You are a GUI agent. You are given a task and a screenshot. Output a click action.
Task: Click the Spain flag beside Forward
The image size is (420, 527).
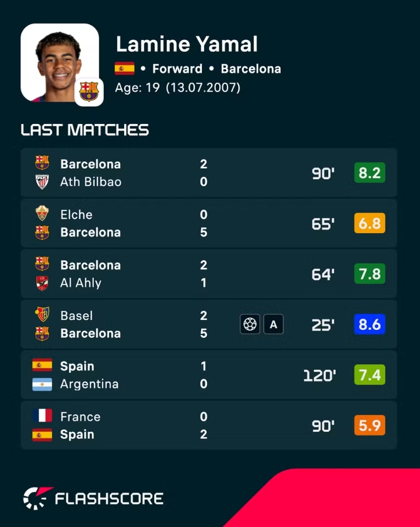(124, 68)
